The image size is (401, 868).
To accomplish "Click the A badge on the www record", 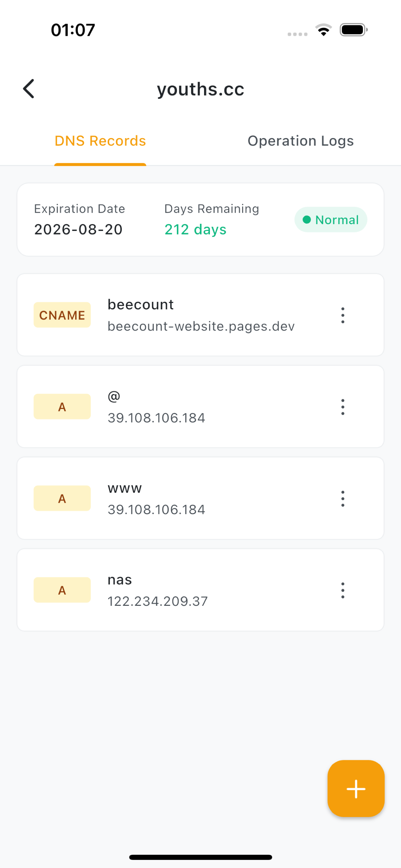I will pos(62,498).
